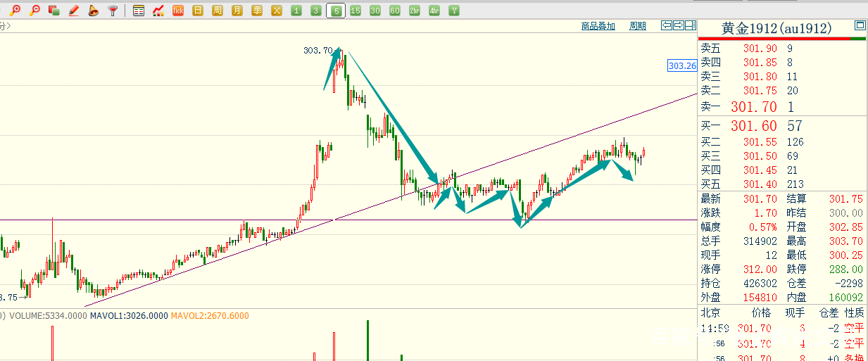This screenshot has height=361, width=868.
Task: Click the 最低 value 300.25
Action: (846, 255)
